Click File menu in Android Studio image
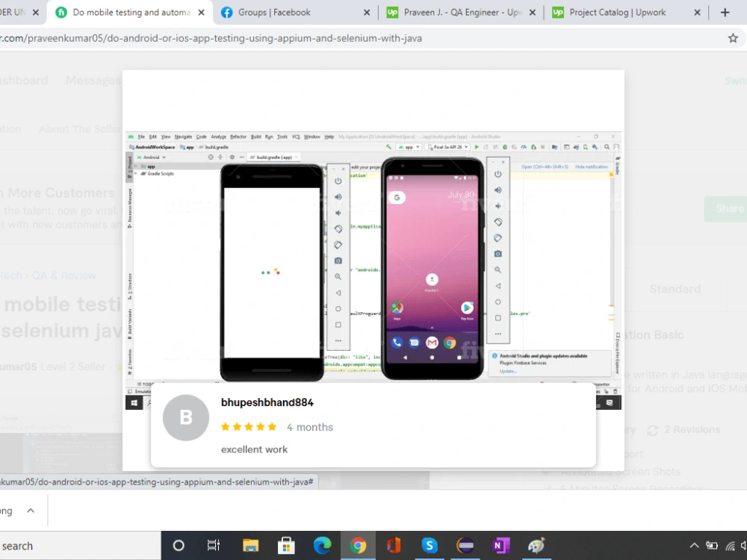This screenshot has height=560, width=747. pyautogui.click(x=141, y=137)
